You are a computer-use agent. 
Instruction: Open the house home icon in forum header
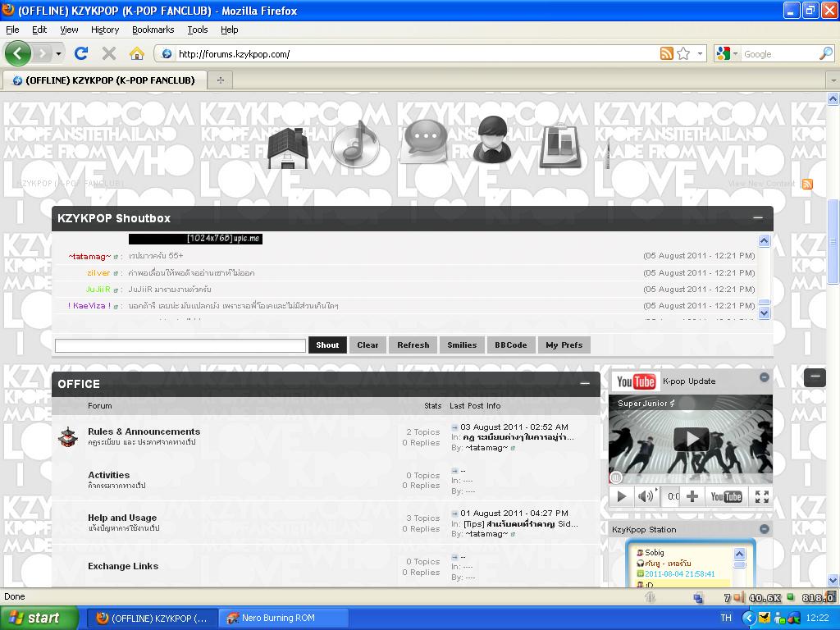coord(288,148)
